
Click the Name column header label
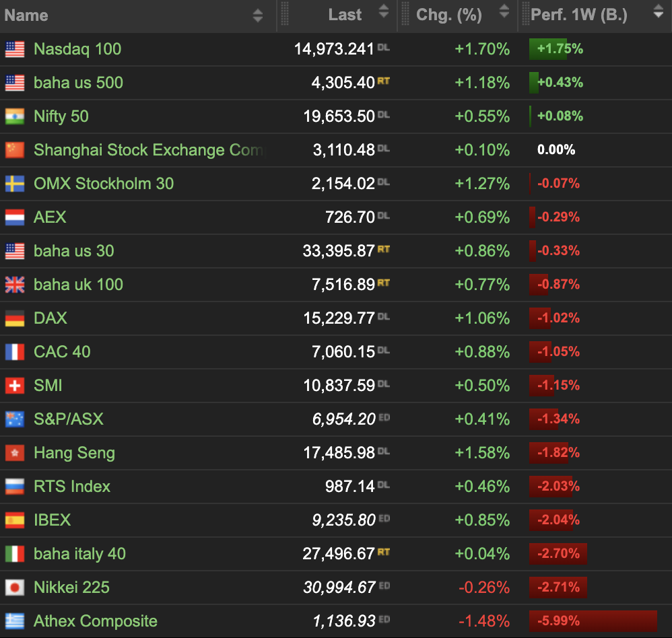tap(26, 15)
